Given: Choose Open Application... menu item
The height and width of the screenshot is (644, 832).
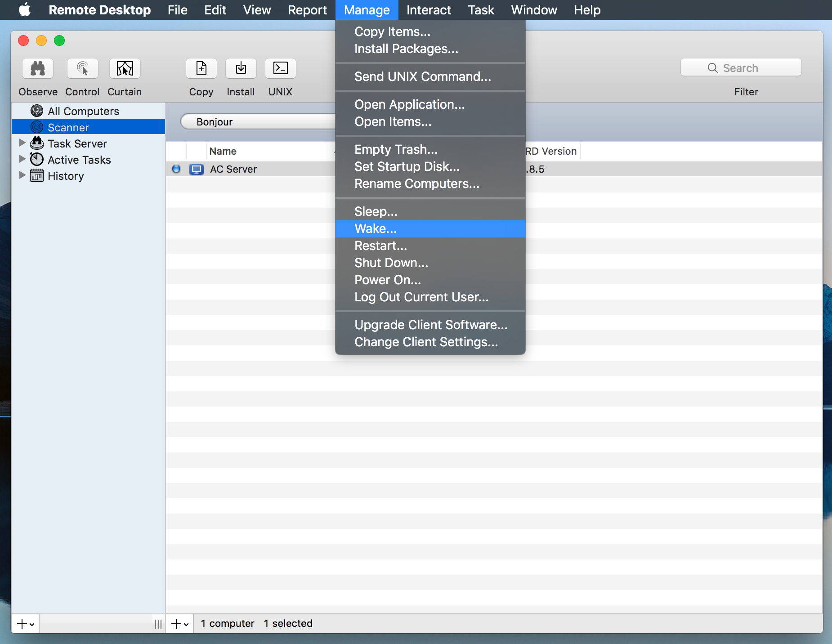Looking at the screenshot, I should coord(430,105).
